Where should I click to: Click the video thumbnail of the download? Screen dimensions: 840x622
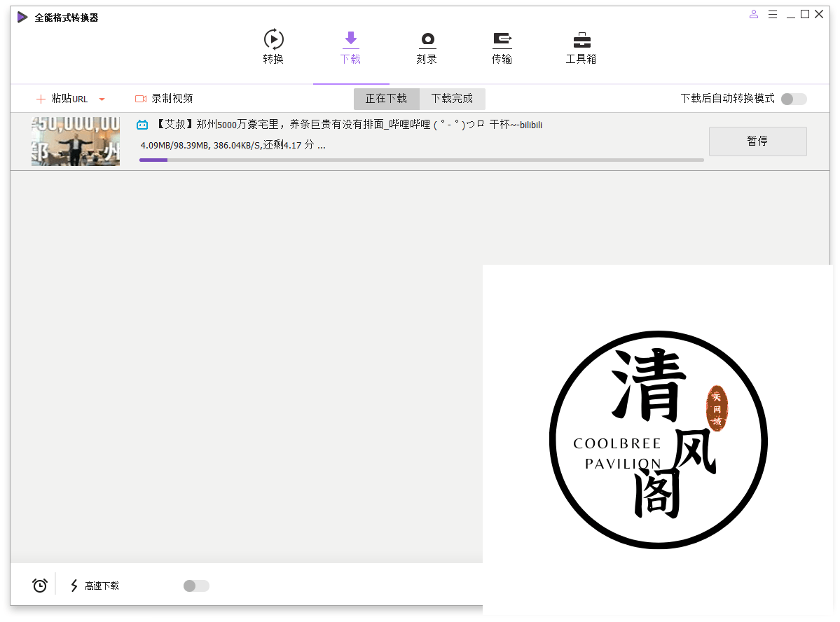tap(76, 141)
